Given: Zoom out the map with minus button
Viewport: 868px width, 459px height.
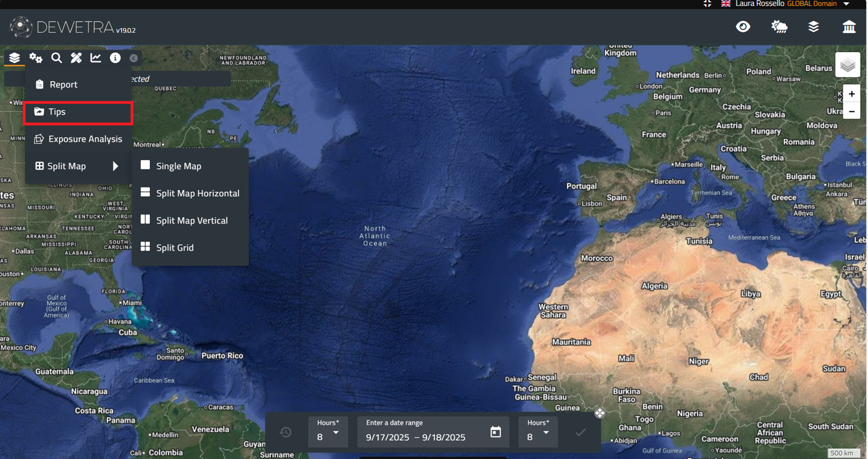Looking at the screenshot, I should click(852, 112).
